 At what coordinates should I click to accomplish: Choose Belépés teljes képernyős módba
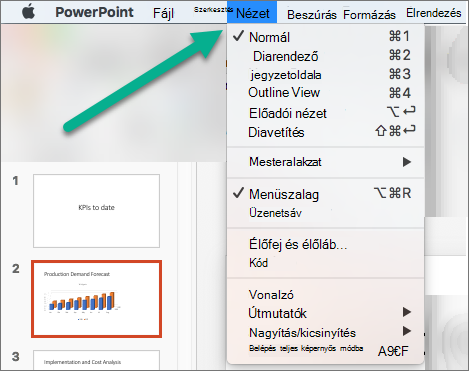325,349
